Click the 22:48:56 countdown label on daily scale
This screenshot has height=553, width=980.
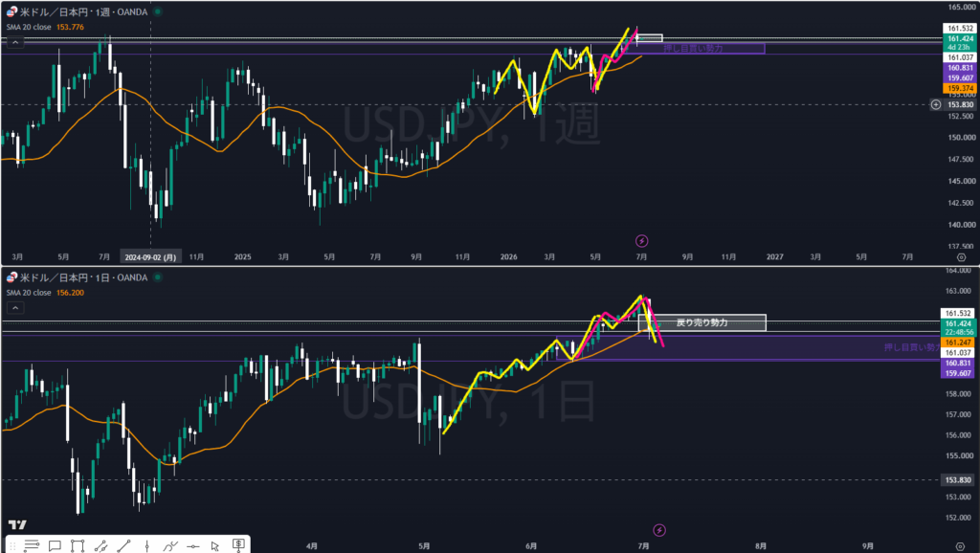tap(957, 332)
